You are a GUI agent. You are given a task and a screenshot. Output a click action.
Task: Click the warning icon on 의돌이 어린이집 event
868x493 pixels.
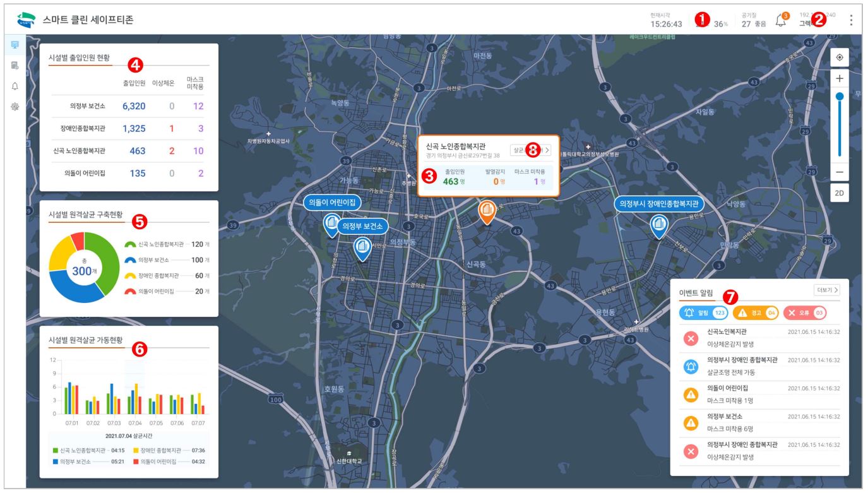pyautogui.click(x=691, y=395)
